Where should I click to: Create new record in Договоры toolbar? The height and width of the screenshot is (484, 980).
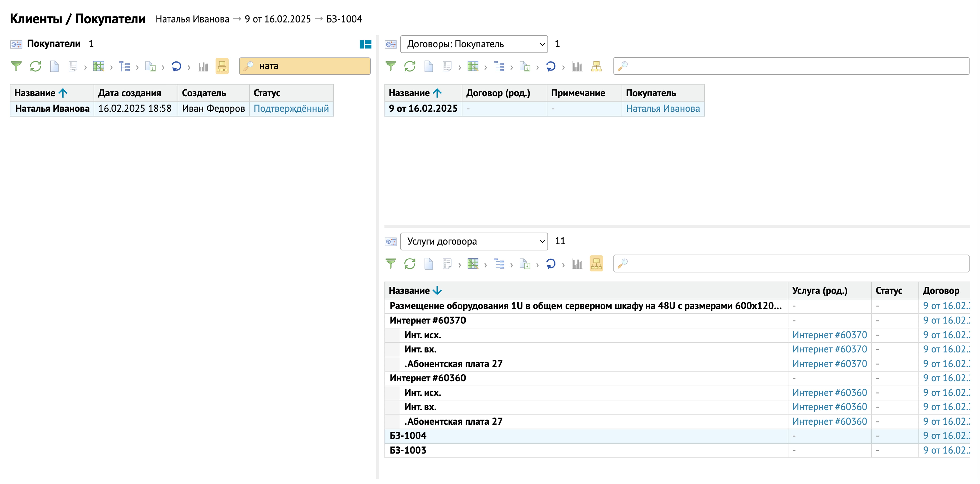pos(429,66)
